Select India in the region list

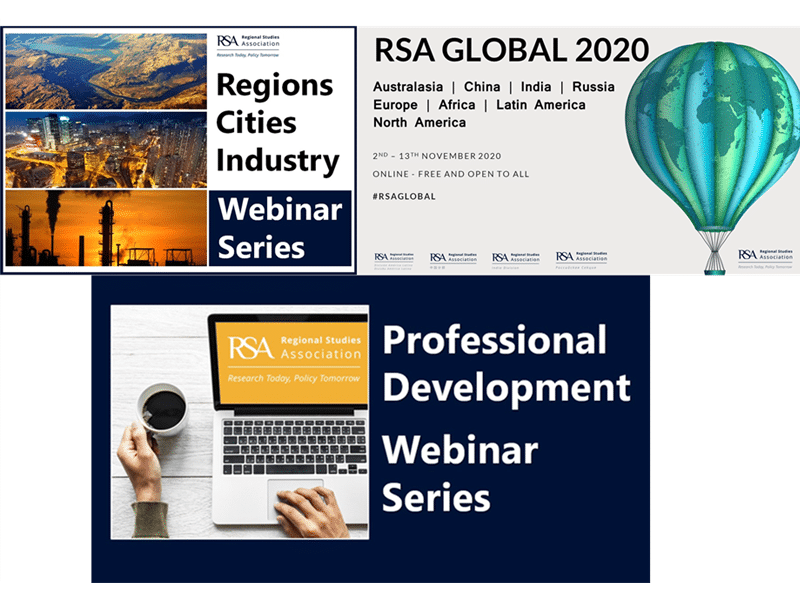[536, 87]
